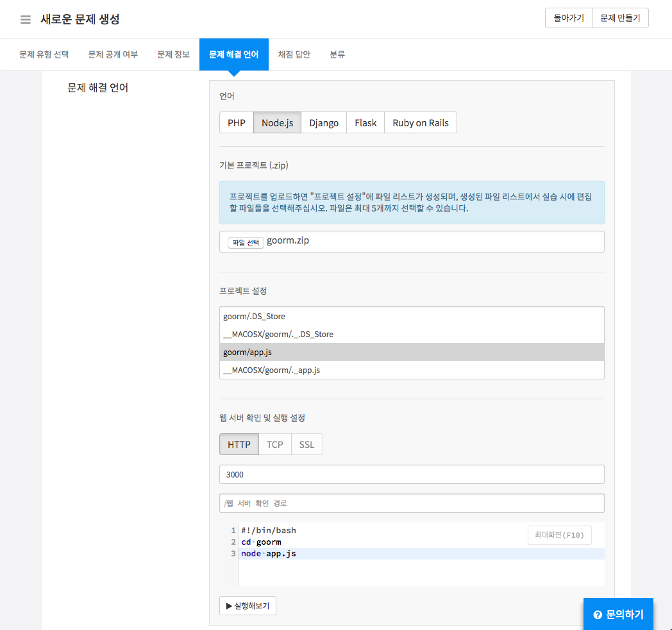Select Ruby on Rails language
672x630 pixels.
421,122
